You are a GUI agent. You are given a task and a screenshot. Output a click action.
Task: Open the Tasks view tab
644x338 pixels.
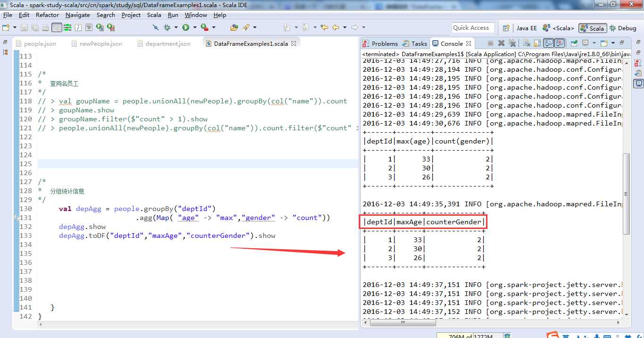pos(415,43)
